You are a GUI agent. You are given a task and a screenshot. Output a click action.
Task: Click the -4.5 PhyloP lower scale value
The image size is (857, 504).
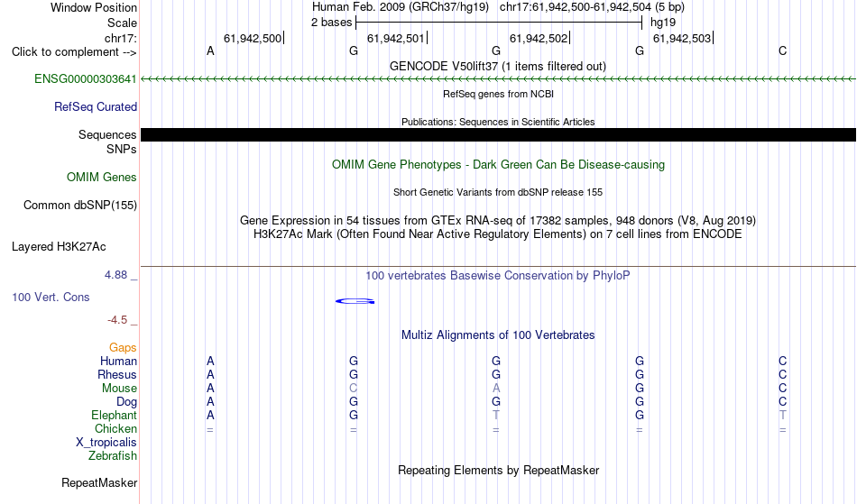pyautogui.click(x=117, y=320)
